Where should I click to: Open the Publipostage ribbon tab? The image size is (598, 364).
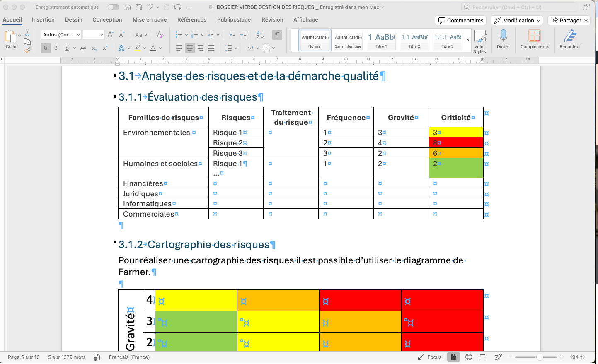click(x=235, y=19)
